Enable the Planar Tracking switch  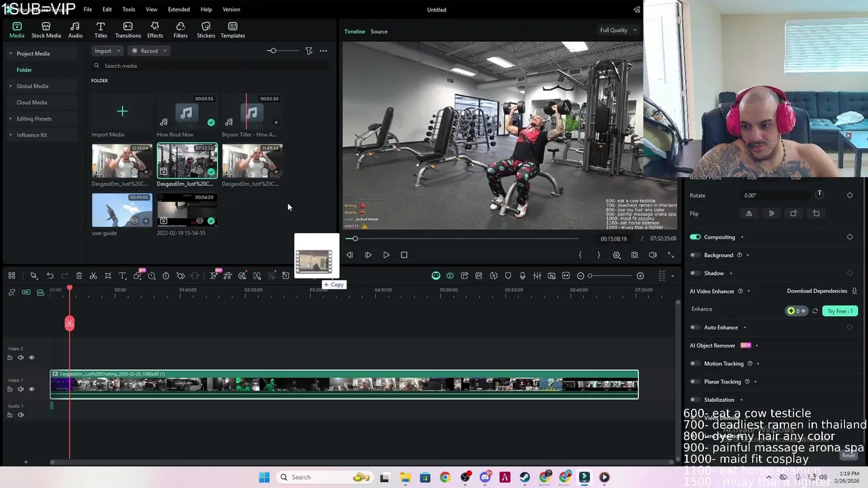pyautogui.click(x=695, y=382)
